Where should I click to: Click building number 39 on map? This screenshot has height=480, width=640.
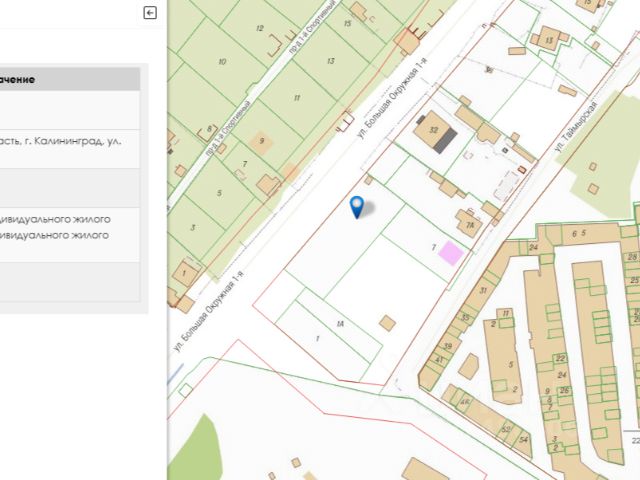[x=448, y=346]
